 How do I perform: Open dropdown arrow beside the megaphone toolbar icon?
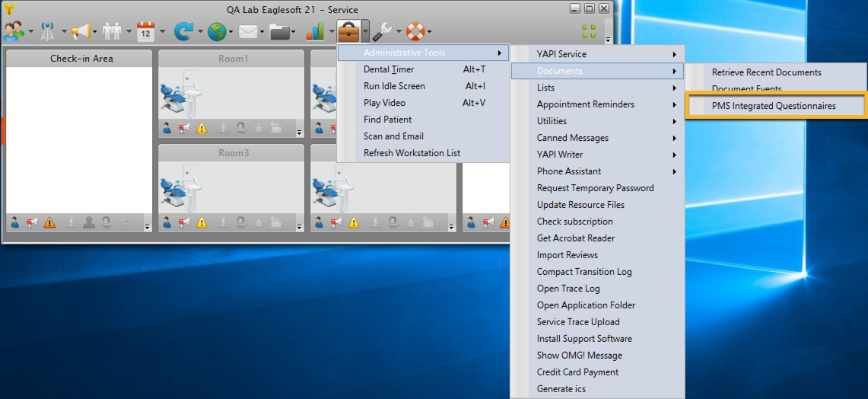click(94, 31)
